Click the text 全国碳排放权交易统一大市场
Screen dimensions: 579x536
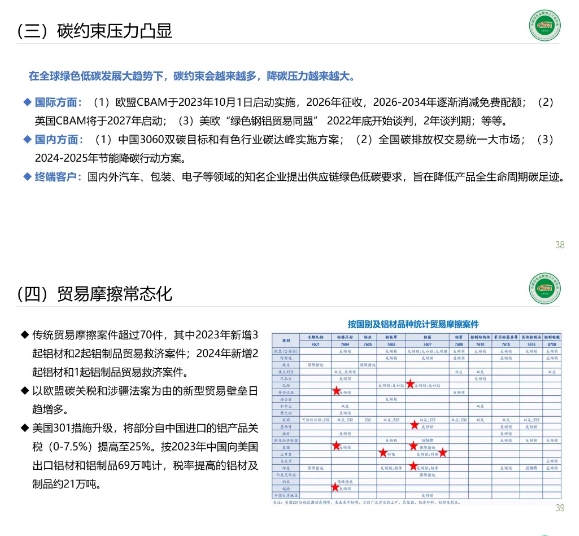(449, 140)
